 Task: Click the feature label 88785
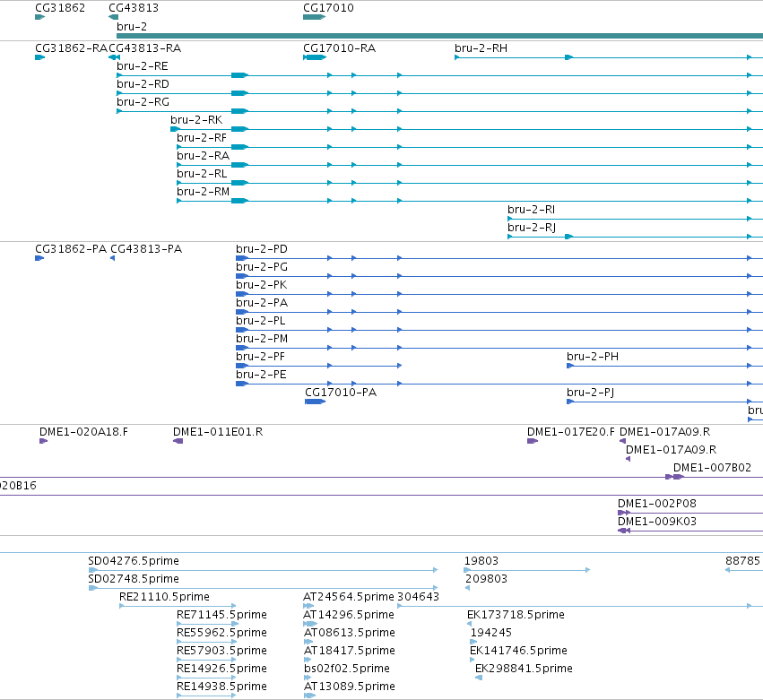(x=742, y=561)
